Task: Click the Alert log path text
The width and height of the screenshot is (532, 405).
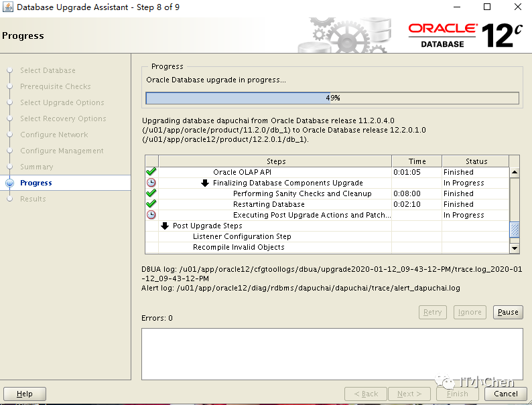Action: (x=301, y=288)
